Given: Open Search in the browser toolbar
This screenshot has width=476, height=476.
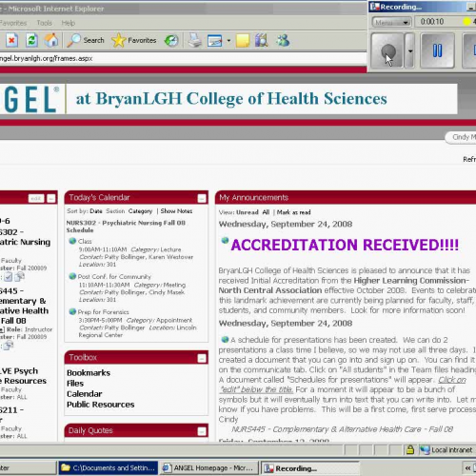Looking at the screenshot, I should 86,40.
